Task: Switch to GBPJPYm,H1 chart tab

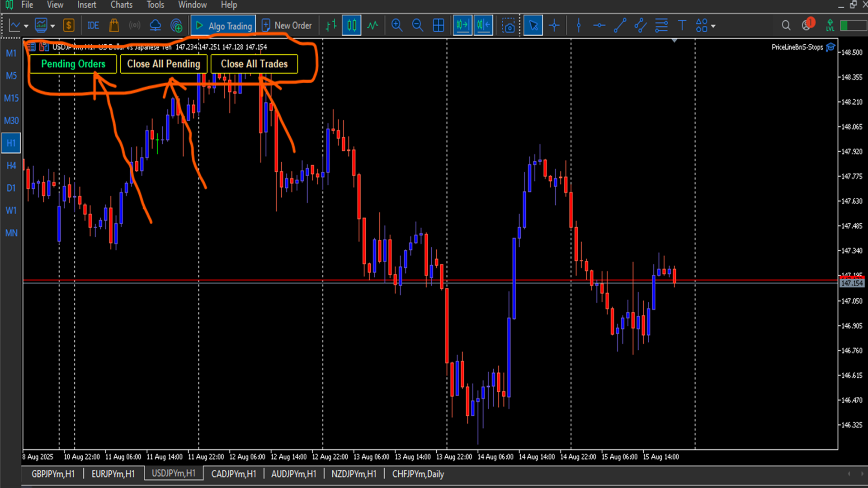Action: pyautogui.click(x=53, y=474)
